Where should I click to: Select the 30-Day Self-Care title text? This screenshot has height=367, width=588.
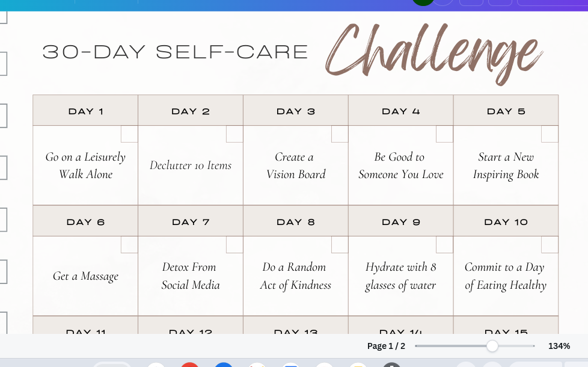[175, 52]
